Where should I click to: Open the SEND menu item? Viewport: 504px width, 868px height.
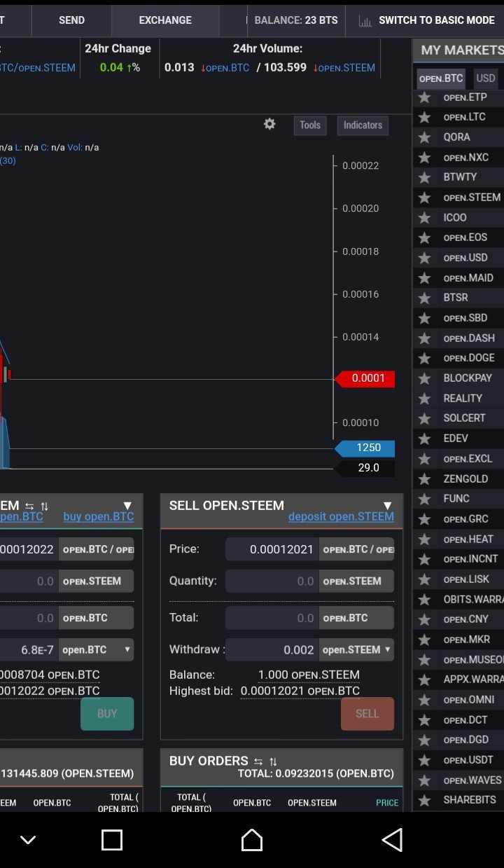(x=71, y=20)
